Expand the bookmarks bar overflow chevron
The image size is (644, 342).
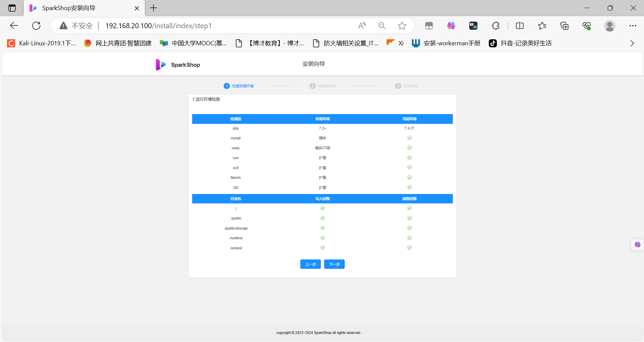click(x=632, y=43)
